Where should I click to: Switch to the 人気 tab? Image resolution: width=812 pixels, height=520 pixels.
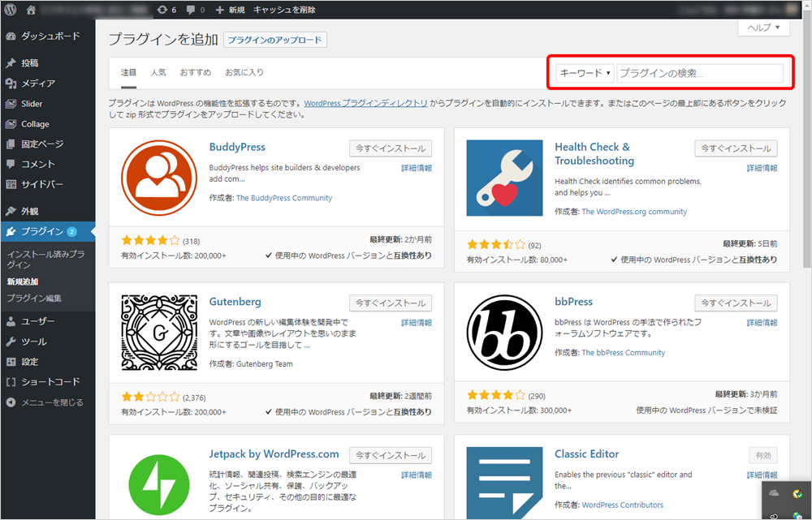coord(158,72)
